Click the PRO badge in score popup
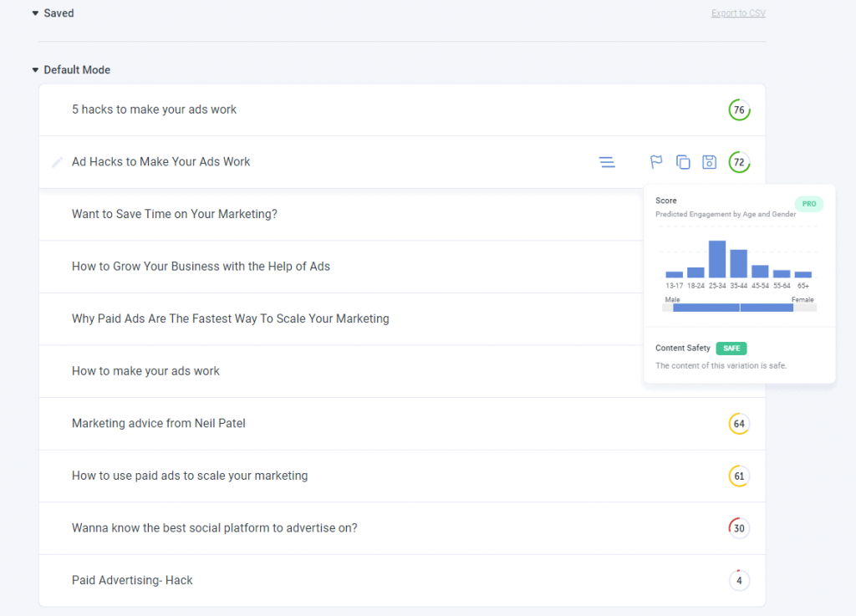The width and height of the screenshot is (856, 616). click(809, 204)
